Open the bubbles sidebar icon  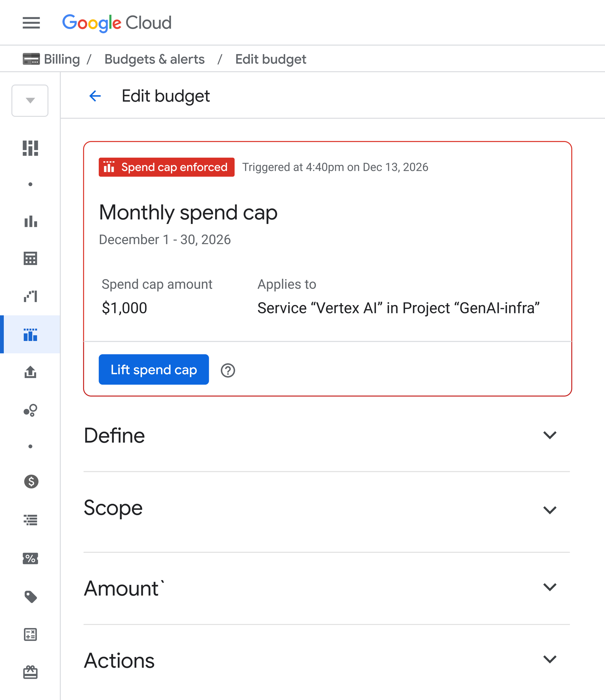pyautogui.click(x=31, y=410)
